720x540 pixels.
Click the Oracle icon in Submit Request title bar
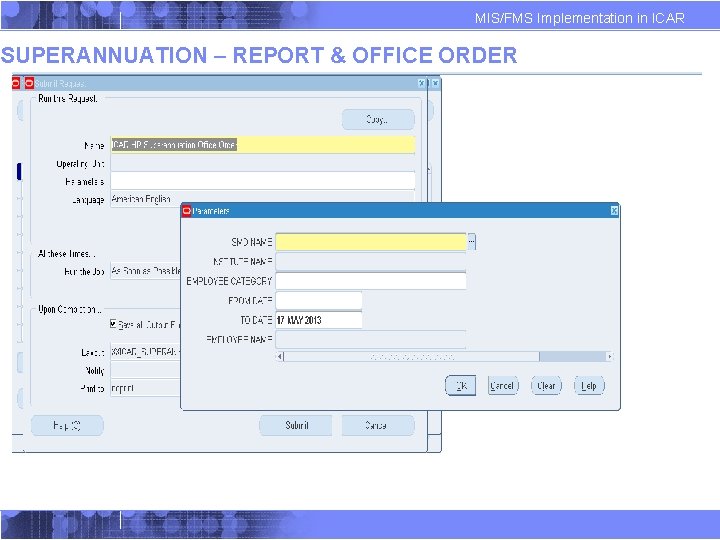[x=29, y=83]
